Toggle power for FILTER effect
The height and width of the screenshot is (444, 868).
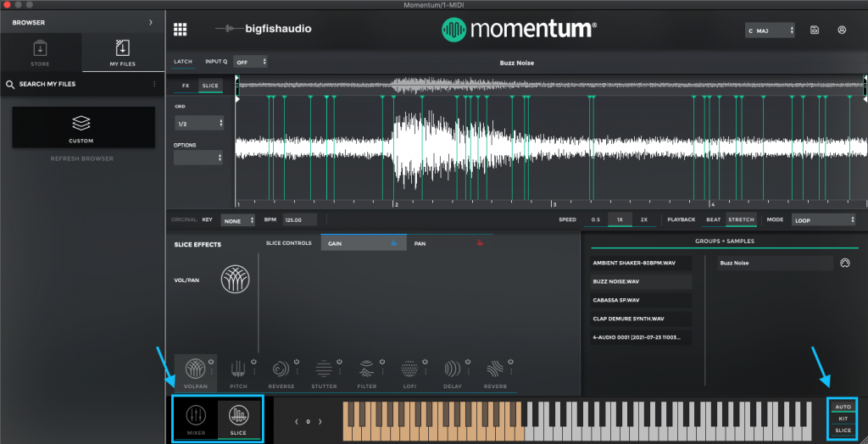tap(381, 361)
